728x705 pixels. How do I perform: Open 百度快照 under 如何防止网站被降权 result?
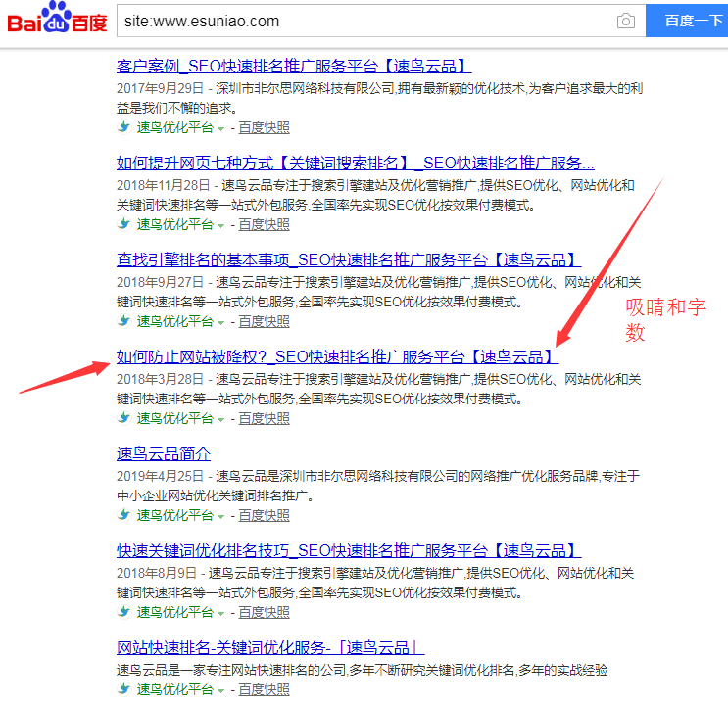point(265,419)
